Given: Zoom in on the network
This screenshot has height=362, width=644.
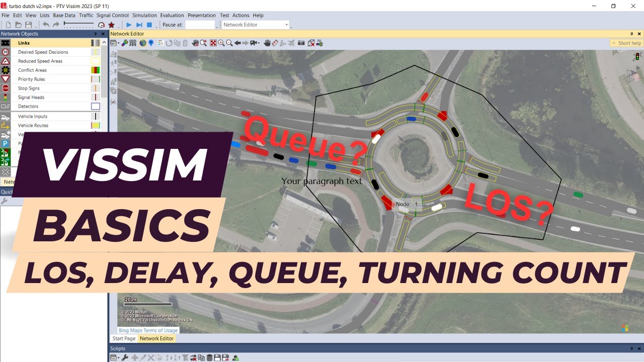Looking at the screenshot, I should coord(221,43).
